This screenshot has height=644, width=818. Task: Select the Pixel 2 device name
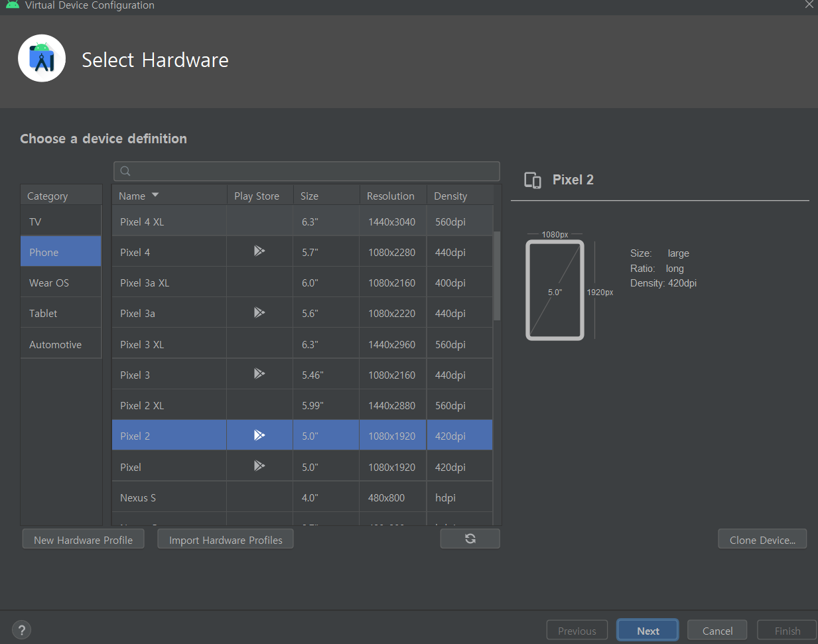(135, 436)
